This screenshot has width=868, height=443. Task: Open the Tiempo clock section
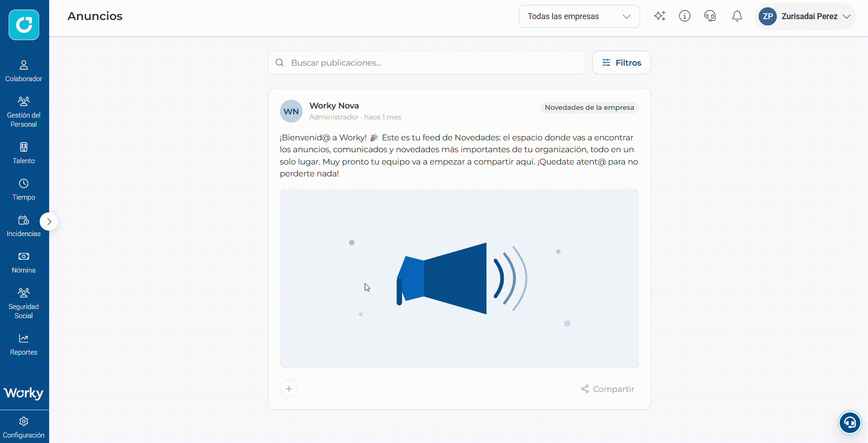(x=24, y=190)
